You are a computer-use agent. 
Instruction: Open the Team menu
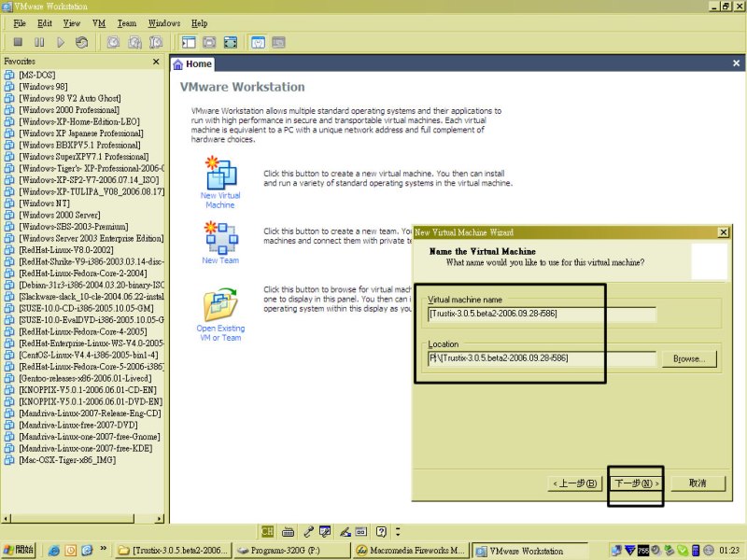pyautogui.click(x=127, y=23)
